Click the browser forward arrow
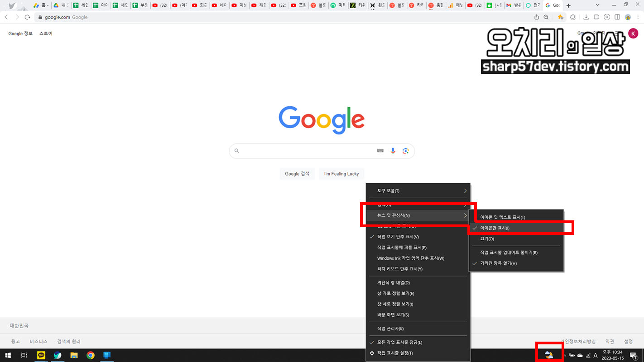 (17, 17)
